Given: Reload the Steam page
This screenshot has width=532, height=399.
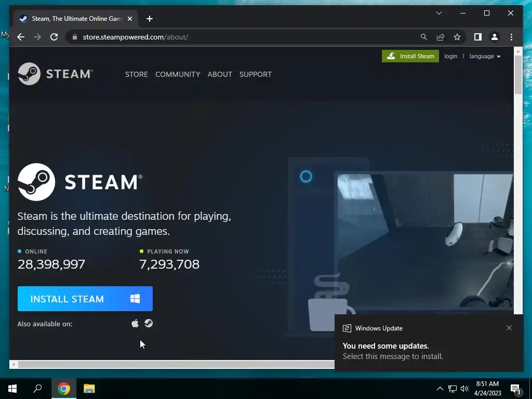Looking at the screenshot, I should (54, 37).
